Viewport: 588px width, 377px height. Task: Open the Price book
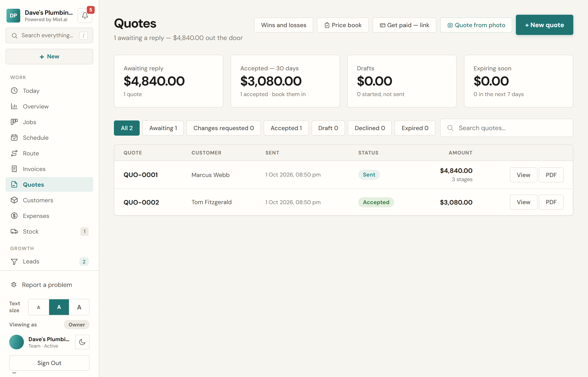point(343,25)
